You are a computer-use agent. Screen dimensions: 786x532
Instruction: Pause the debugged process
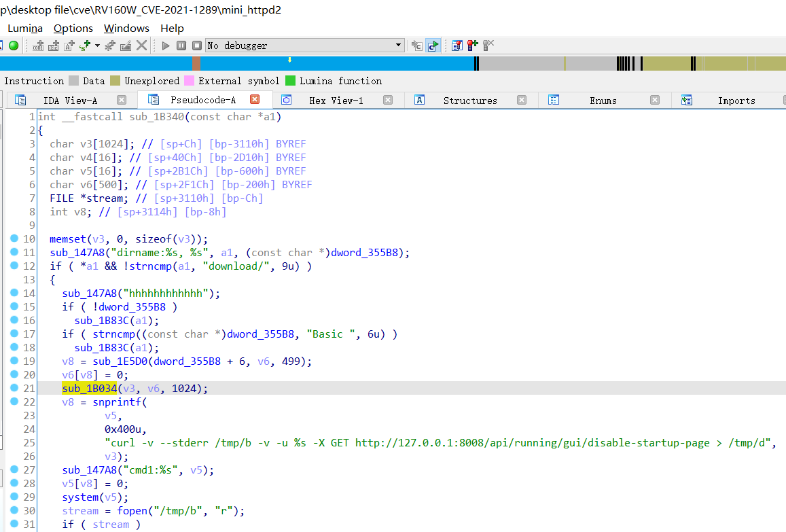click(181, 46)
